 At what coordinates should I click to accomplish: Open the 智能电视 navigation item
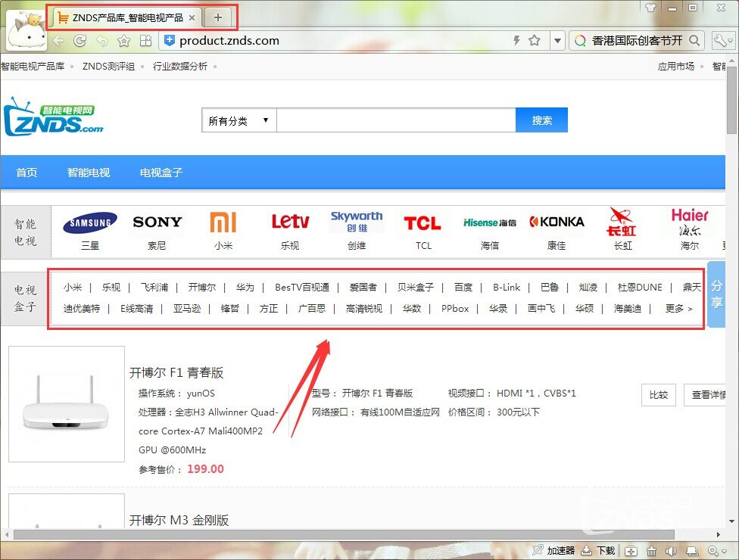click(x=88, y=173)
